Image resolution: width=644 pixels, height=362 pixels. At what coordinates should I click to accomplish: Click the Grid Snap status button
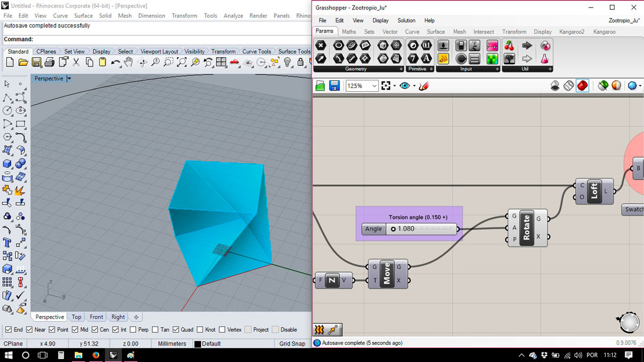[x=292, y=344]
